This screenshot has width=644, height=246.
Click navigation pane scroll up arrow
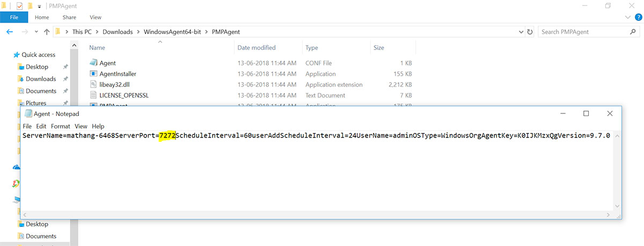click(x=74, y=47)
